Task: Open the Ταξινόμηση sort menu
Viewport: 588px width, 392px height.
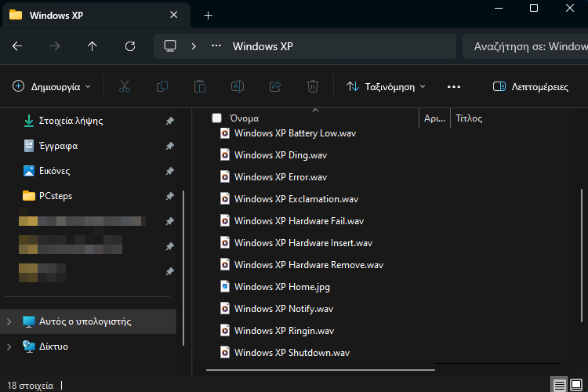Action: point(386,87)
